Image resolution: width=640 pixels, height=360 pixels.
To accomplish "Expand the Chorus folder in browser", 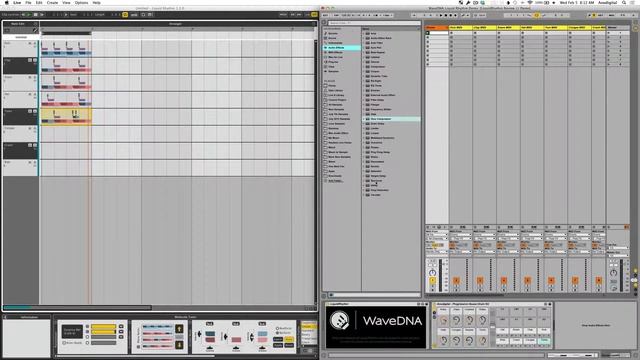I will tap(364, 62).
